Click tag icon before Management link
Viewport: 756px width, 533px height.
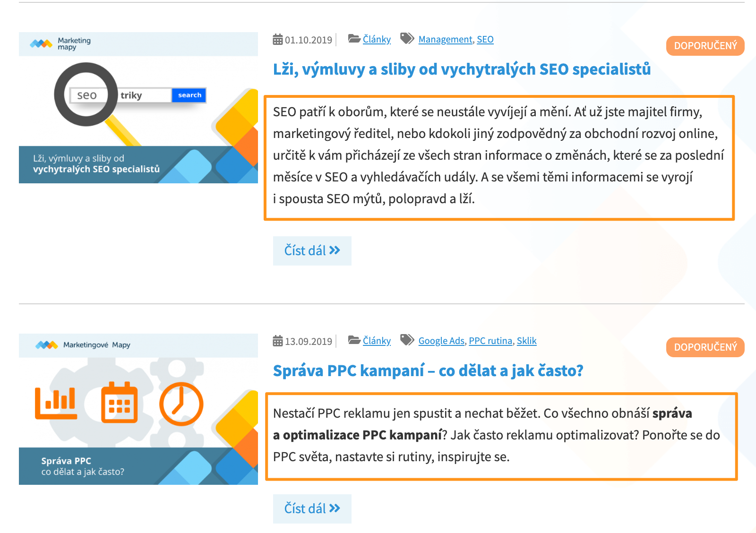pyautogui.click(x=407, y=39)
